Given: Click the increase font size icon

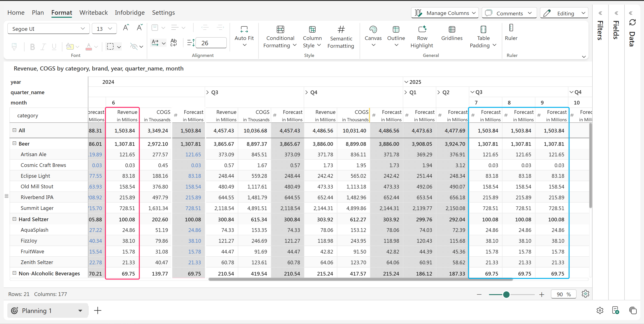Looking at the screenshot, I should 126,28.
